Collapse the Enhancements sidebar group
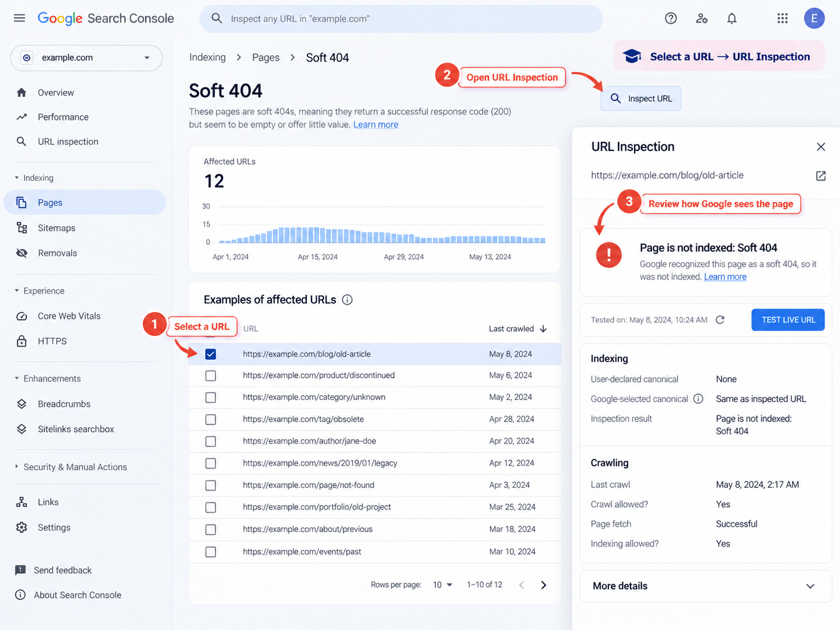Screen dimensions: 840x630 click(x=48, y=378)
